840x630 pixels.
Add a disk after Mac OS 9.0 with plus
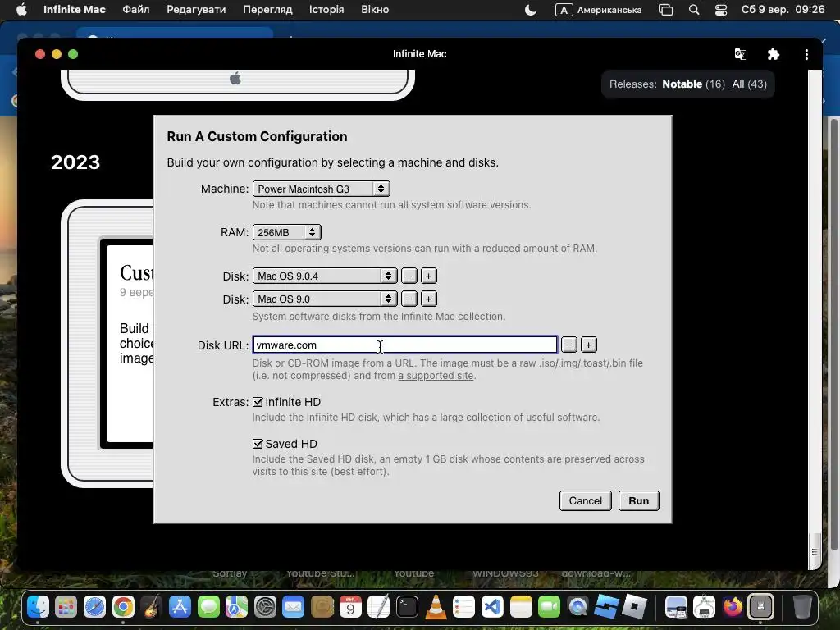click(428, 299)
